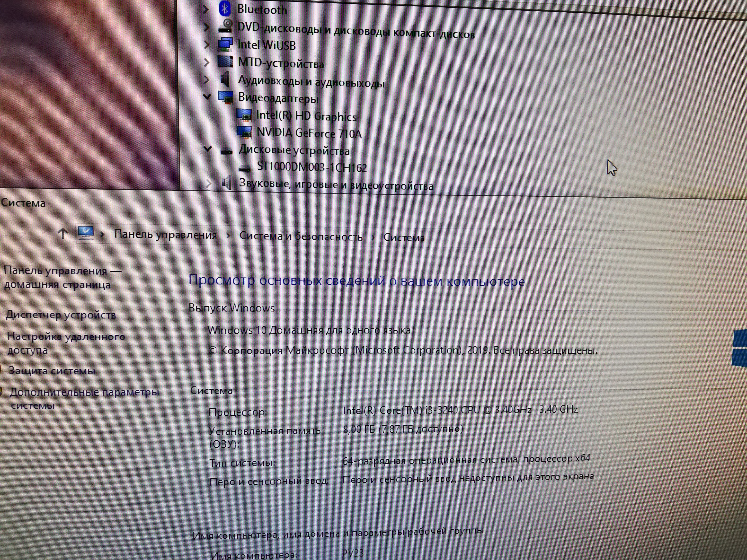Select Дисковые устройства entry

click(294, 150)
